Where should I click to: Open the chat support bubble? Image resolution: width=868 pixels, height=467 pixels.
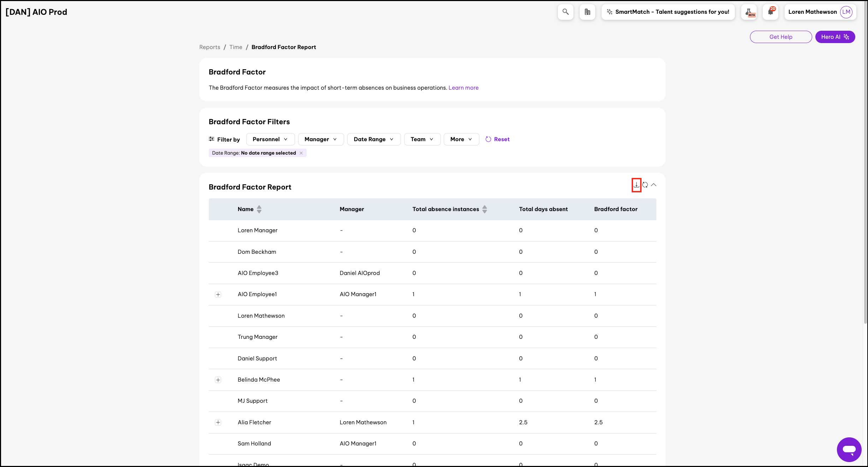[x=849, y=449]
